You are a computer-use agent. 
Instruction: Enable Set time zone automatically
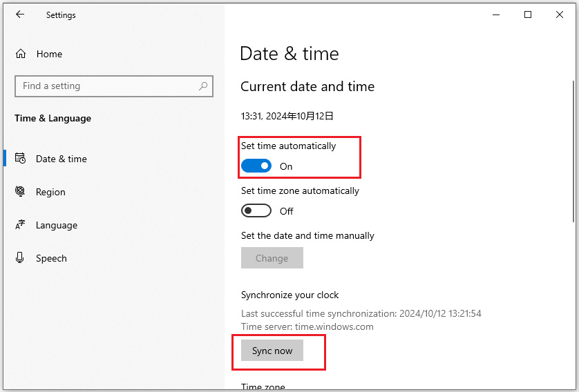tap(256, 211)
